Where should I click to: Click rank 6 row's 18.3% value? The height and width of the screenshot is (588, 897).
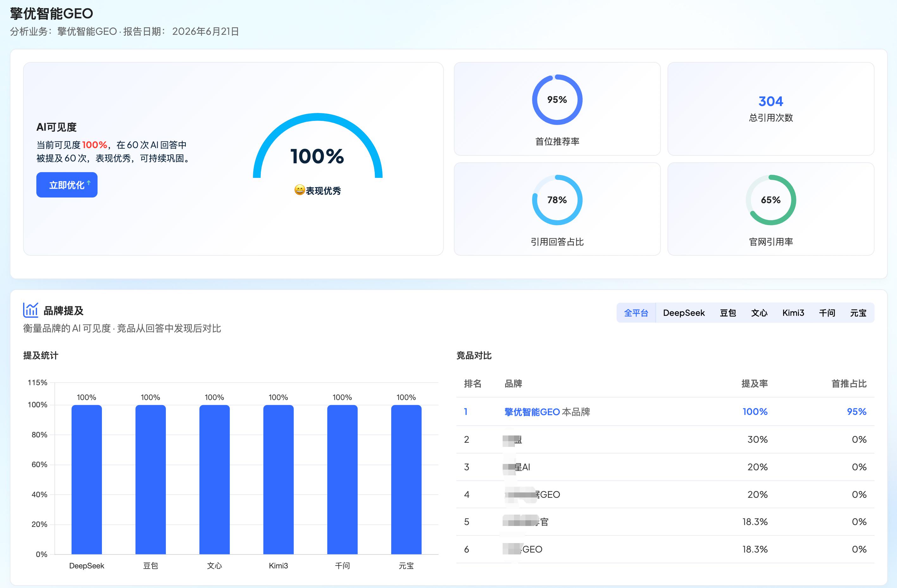tap(755, 549)
